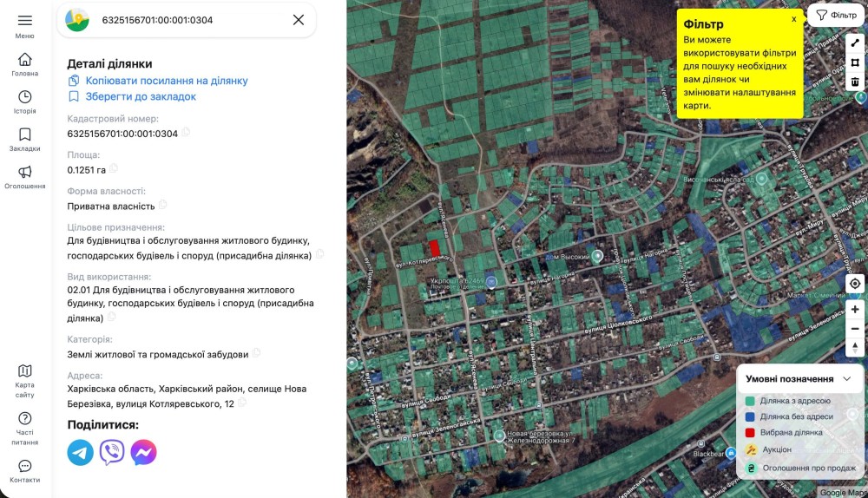The width and height of the screenshot is (868, 498).
Task: Share parcel via Telegram
Action: [80, 453]
